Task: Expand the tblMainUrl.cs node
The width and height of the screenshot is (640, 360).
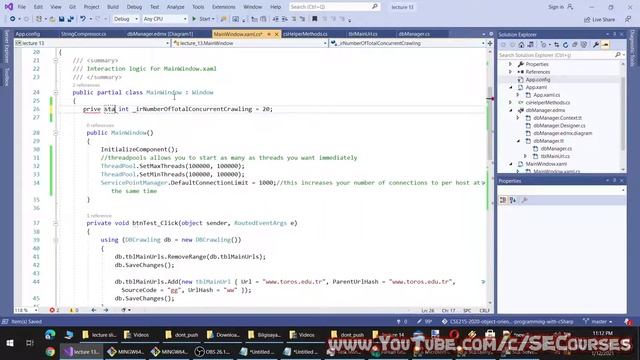Action: click(x=526, y=156)
